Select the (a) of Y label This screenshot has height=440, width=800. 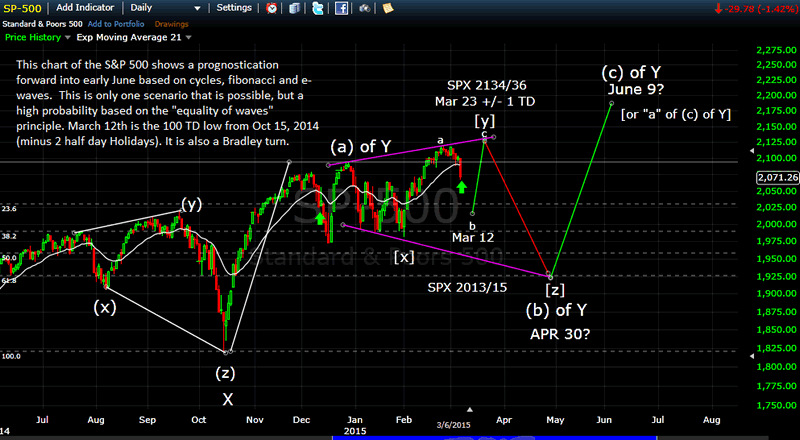pos(361,147)
